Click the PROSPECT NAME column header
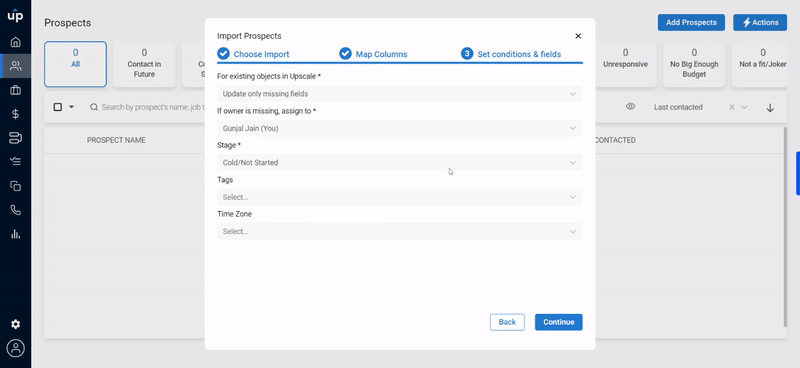The height and width of the screenshot is (368, 800). click(116, 140)
